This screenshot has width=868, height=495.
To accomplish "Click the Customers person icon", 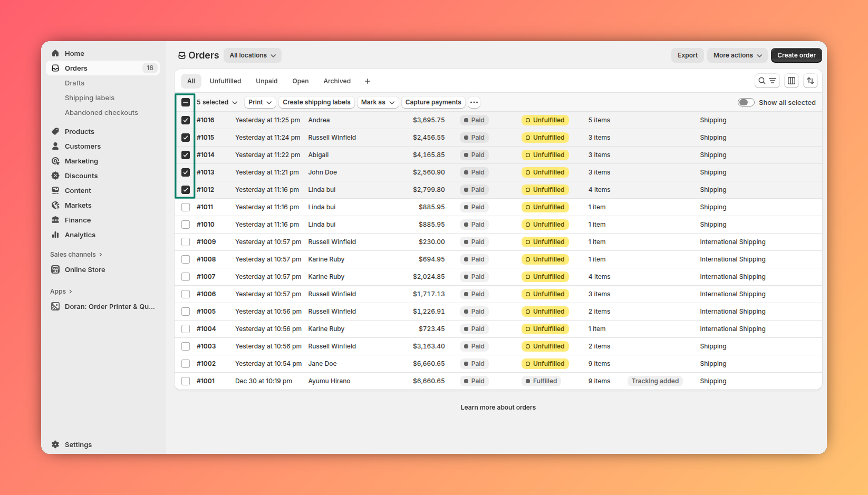I will pyautogui.click(x=55, y=146).
